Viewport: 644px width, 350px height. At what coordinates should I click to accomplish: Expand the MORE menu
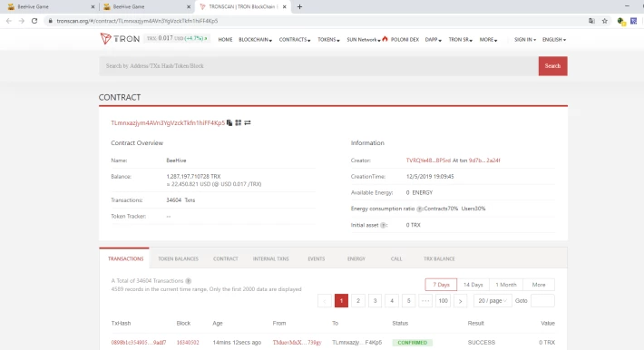pyautogui.click(x=488, y=40)
